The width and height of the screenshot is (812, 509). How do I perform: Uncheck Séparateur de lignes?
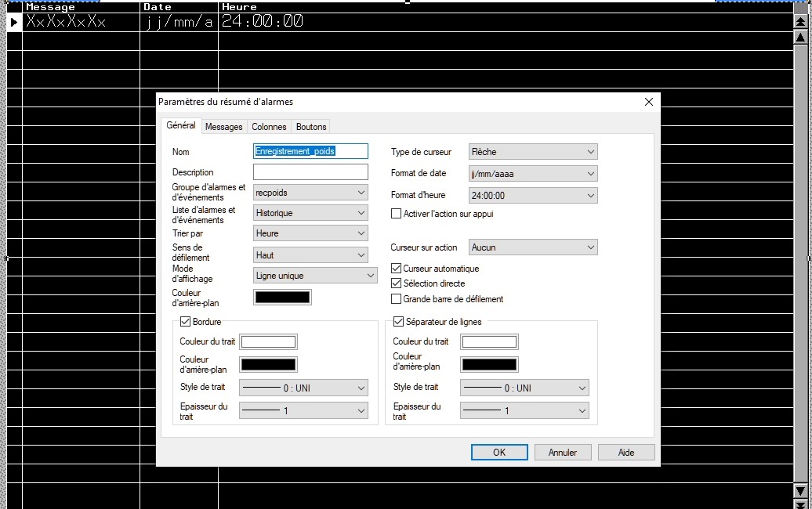coord(399,322)
